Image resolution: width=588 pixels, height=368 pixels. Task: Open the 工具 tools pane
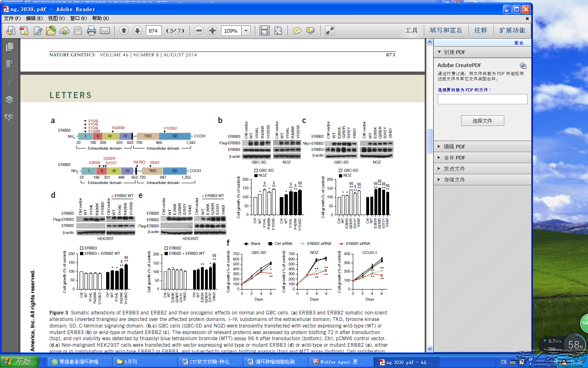coord(411,31)
